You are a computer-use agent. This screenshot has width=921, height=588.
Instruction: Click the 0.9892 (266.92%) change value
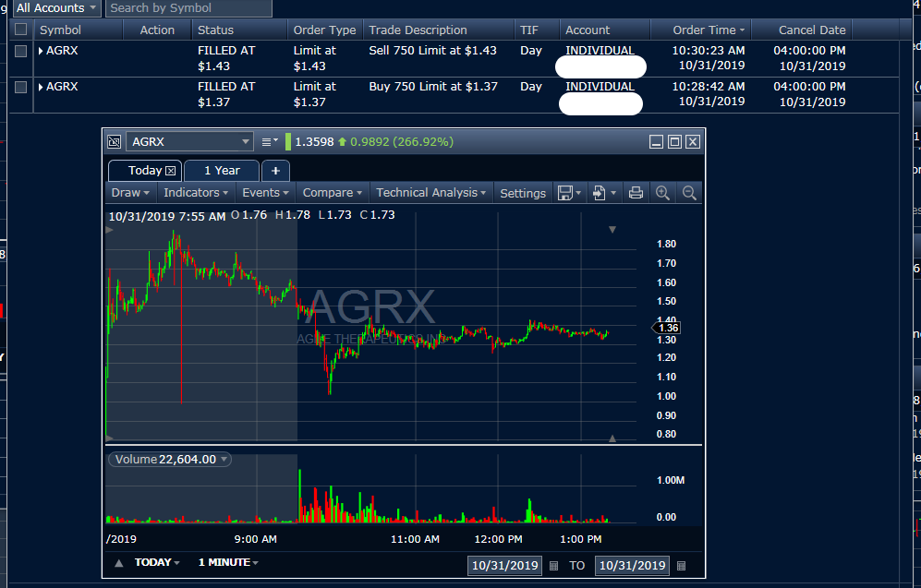pos(402,141)
